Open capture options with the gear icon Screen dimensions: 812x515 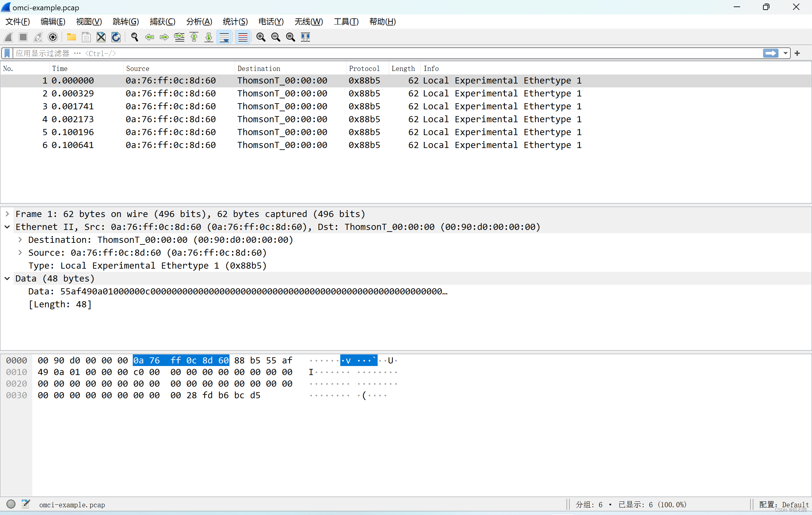(53, 37)
